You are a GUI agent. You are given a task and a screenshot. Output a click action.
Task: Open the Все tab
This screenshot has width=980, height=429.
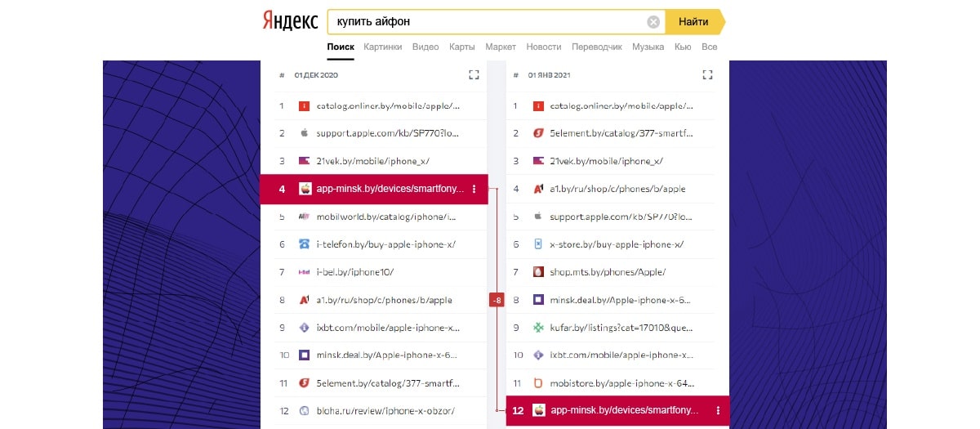[710, 47]
